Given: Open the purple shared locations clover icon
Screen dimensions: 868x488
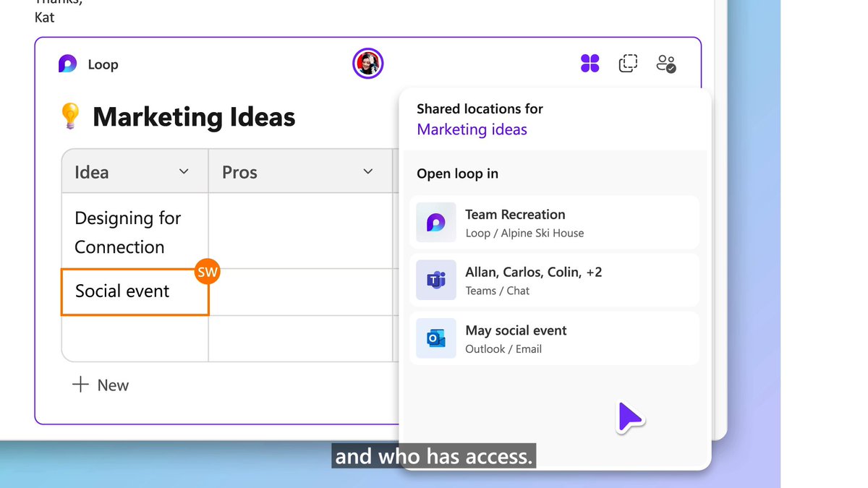Looking at the screenshot, I should 590,64.
